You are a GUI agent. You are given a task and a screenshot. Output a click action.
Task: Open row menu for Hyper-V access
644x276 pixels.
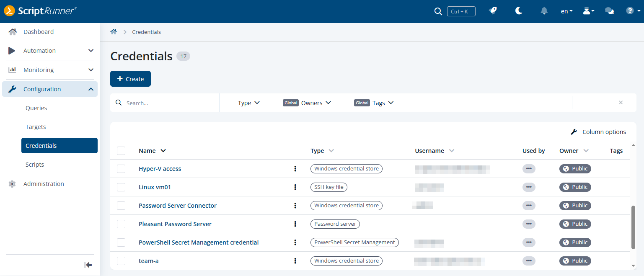[x=295, y=169]
